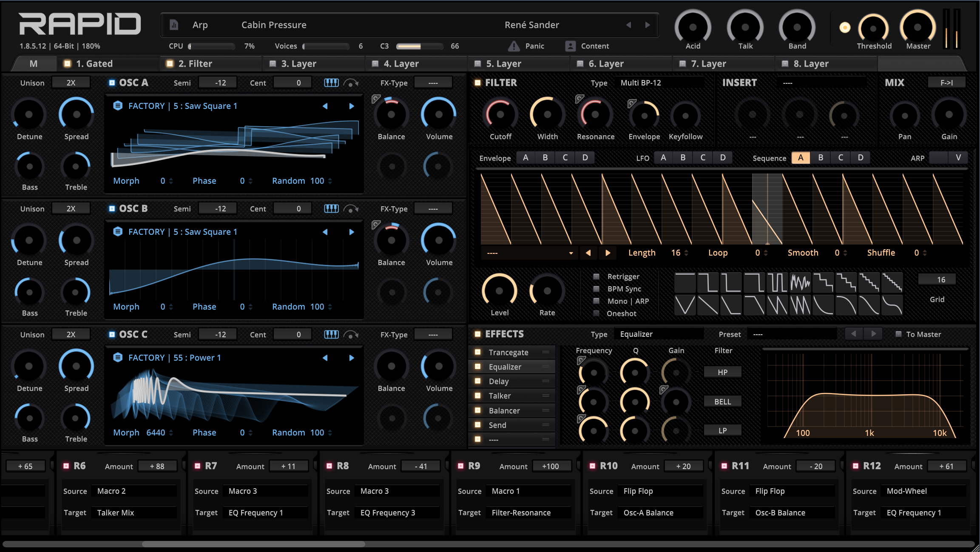Click modulation link icon on OSC A Balance
980x552 pixels.
point(376,99)
